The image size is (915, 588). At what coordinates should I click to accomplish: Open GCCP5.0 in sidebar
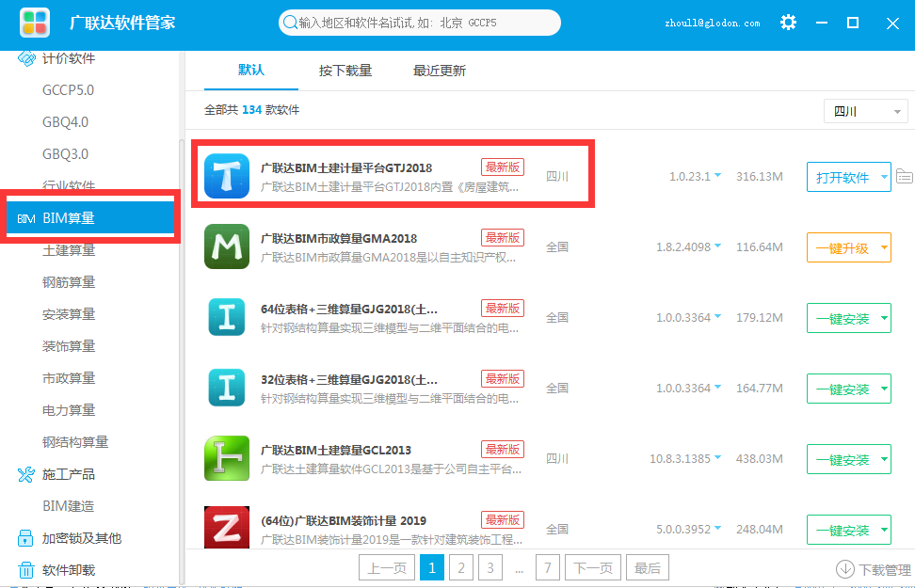click(69, 90)
